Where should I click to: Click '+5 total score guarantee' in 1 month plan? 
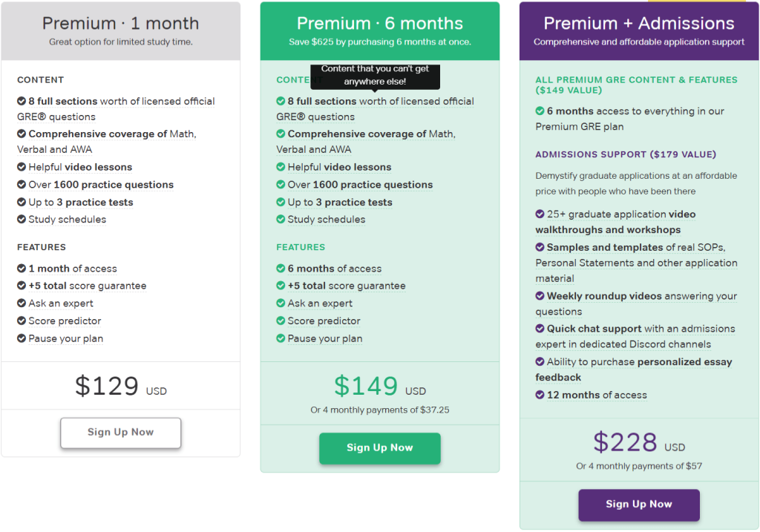(88, 286)
